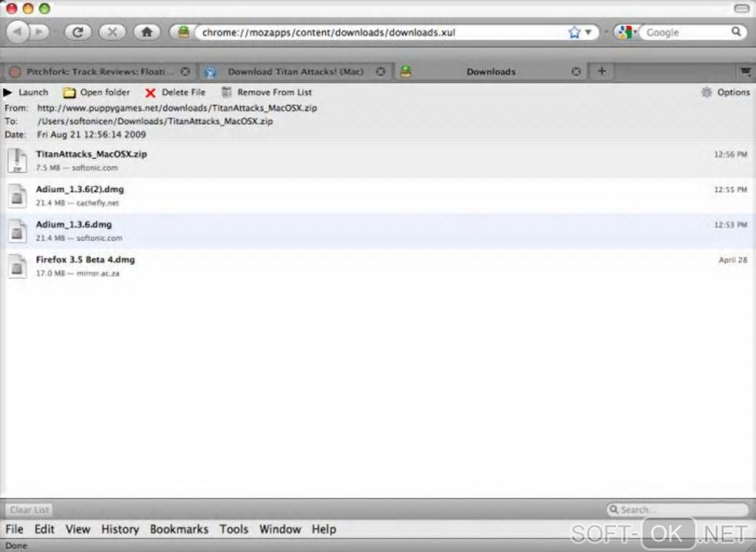Click the /Users/softonicen/Downloads destination path
The height and width of the screenshot is (552, 756).
155,122
